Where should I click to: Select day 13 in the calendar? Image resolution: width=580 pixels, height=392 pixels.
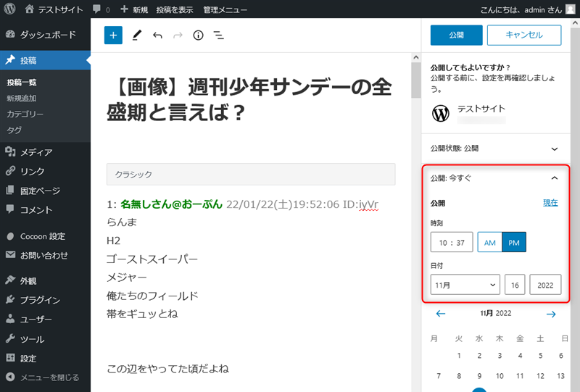[560, 376]
